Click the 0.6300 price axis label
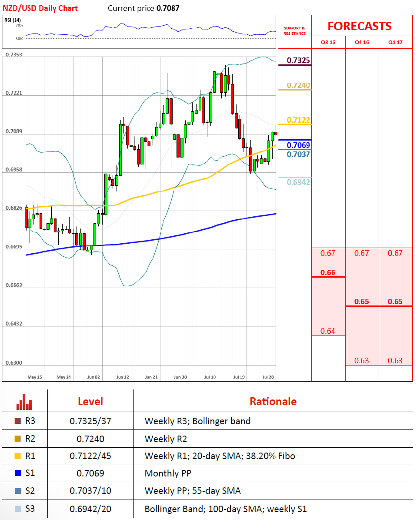 pyautogui.click(x=14, y=363)
